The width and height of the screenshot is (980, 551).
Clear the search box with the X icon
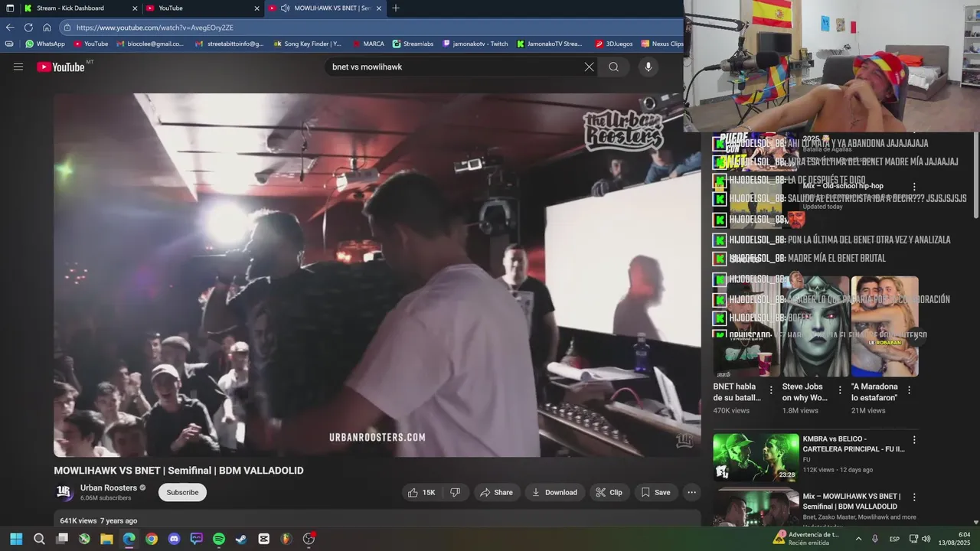[x=589, y=67]
